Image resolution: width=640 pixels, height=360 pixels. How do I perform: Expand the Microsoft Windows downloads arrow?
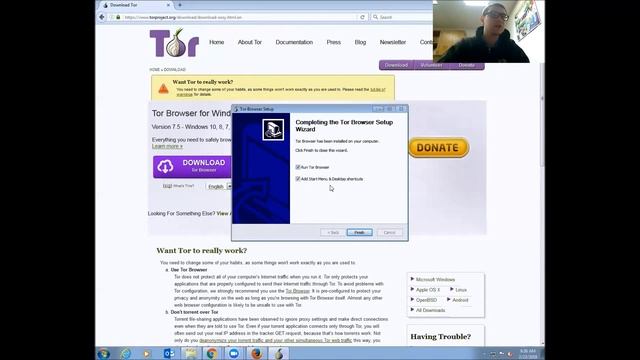[412, 279]
